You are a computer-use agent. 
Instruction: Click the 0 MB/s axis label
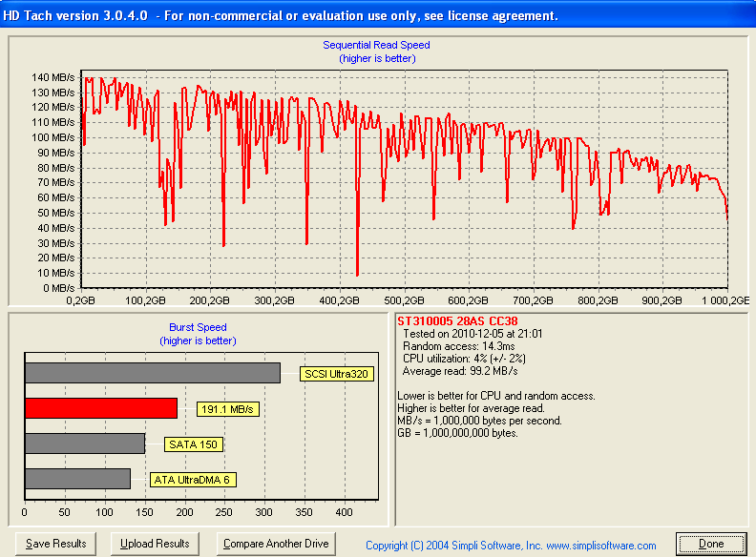[x=59, y=288]
